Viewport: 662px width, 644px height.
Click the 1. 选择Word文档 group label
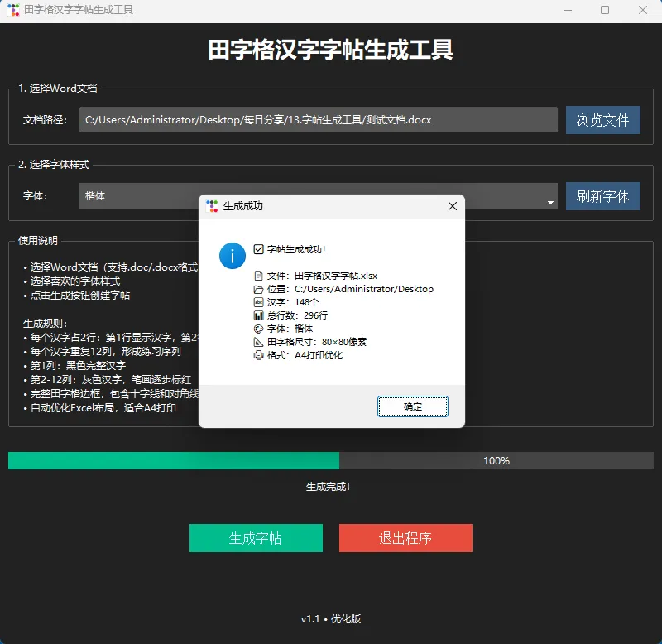coord(57,88)
